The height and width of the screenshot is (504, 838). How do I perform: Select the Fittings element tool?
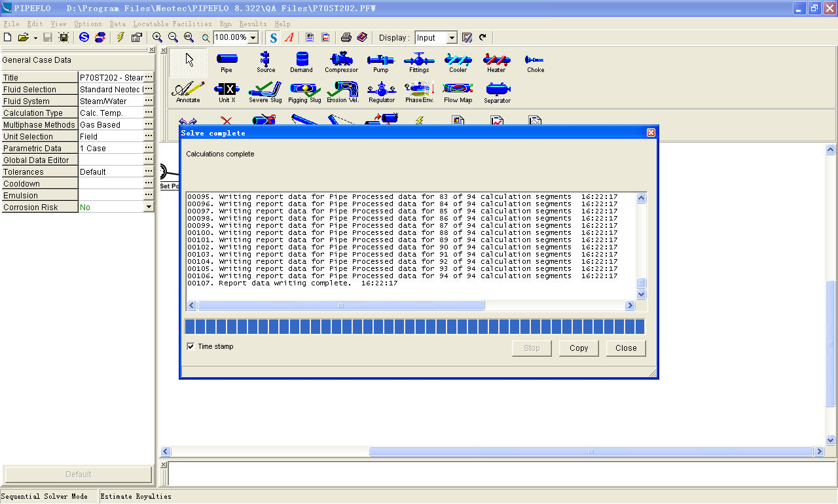419,62
